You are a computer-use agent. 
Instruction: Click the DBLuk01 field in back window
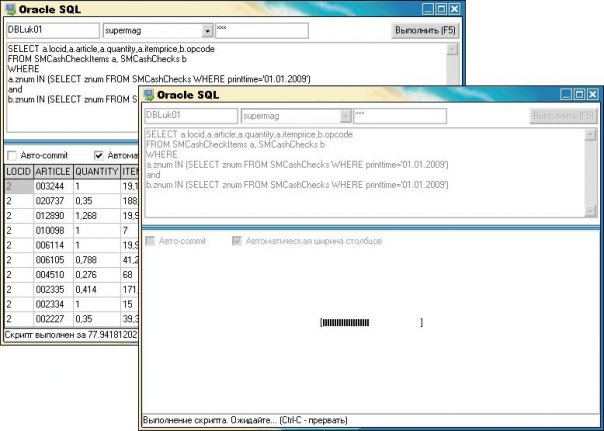coord(53,30)
